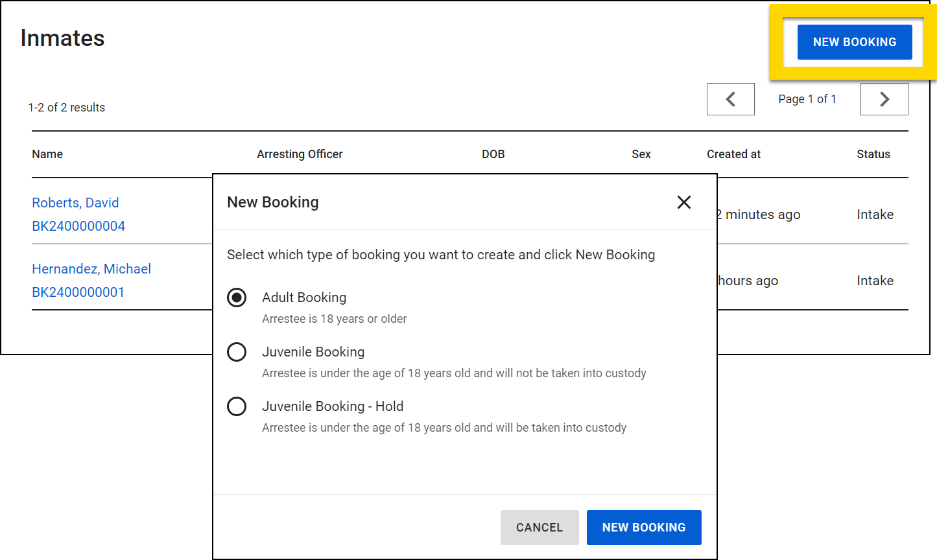The height and width of the screenshot is (560, 937).
Task: Click the highlighted New Booking button above the table
Action: click(854, 42)
